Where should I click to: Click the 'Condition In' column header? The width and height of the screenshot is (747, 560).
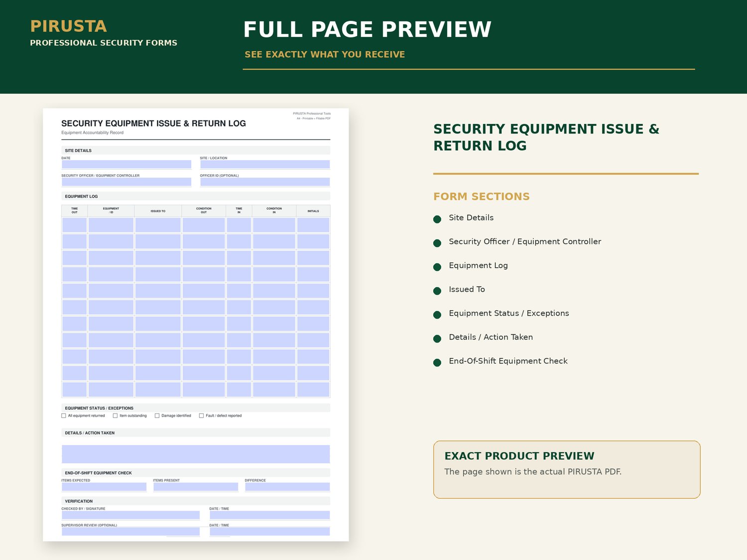click(274, 211)
